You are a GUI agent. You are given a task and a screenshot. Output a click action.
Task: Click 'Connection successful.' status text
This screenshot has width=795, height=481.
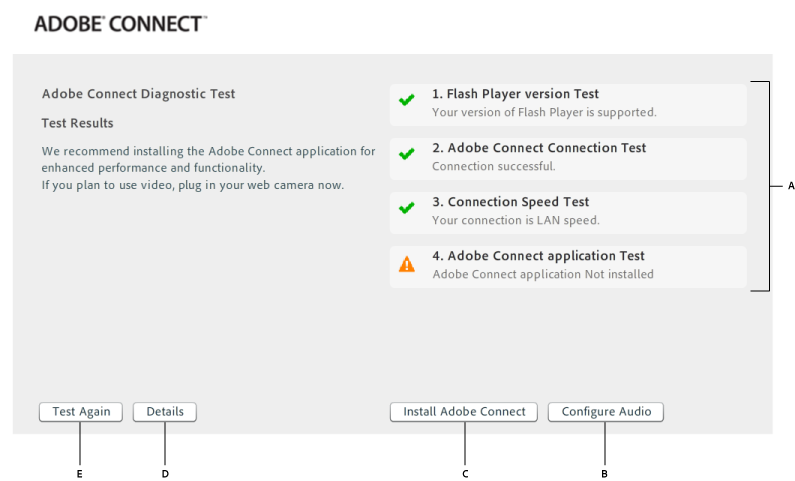[x=494, y=166]
